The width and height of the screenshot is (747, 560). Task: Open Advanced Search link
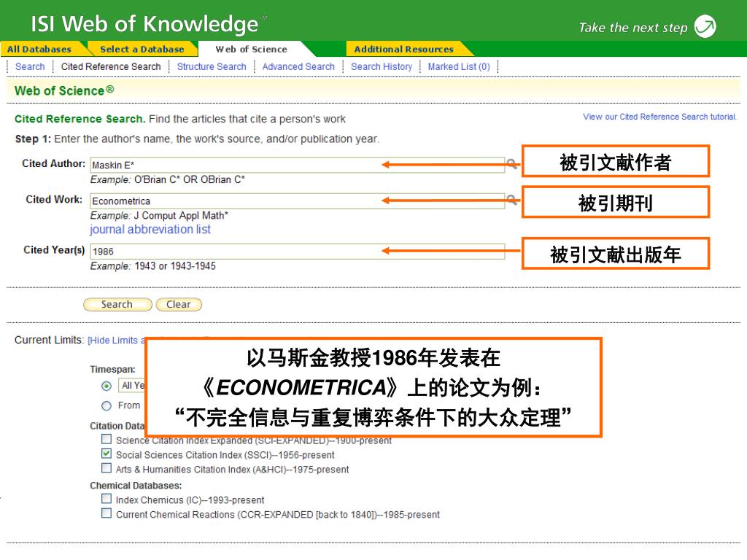point(298,66)
